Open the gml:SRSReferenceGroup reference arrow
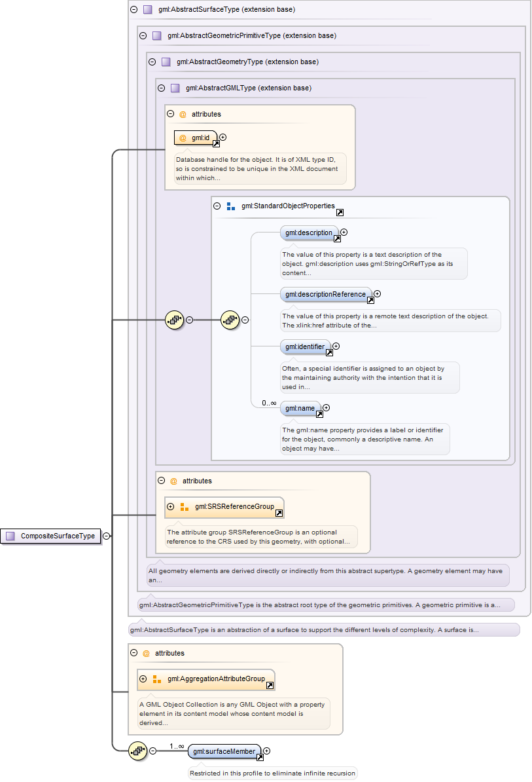This screenshot has height=782, width=532. [x=279, y=513]
